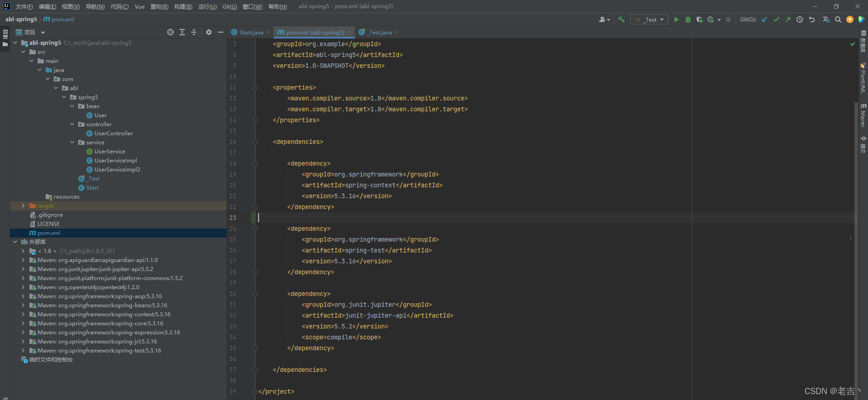Image resolution: width=868 pixels, height=400 pixels.
Task: Click the Profiler run icon with clock
Action: tap(711, 19)
